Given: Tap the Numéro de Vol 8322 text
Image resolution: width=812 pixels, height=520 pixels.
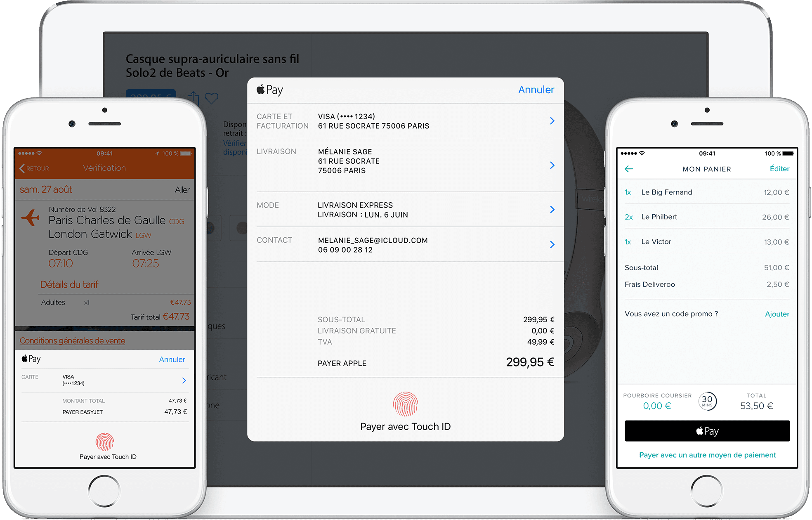Looking at the screenshot, I should coord(82,209).
